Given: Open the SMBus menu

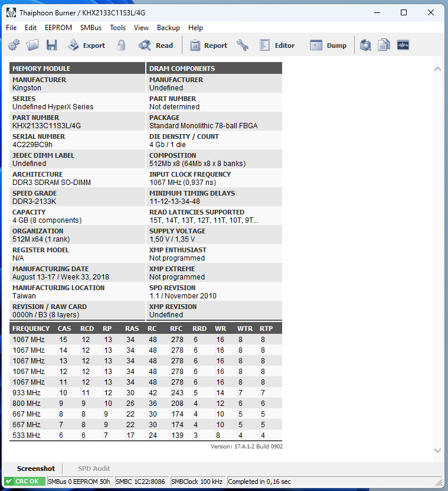Looking at the screenshot, I should pos(91,28).
